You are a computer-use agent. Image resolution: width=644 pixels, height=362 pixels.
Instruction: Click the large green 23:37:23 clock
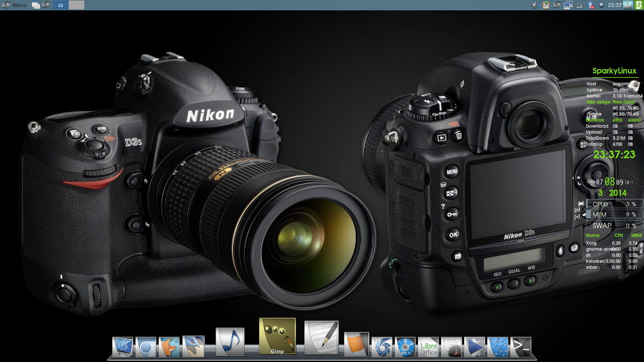[614, 154]
